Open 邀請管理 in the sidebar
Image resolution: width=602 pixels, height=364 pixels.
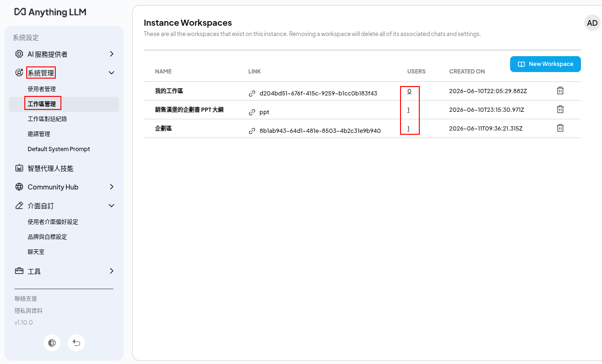(x=39, y=134)
